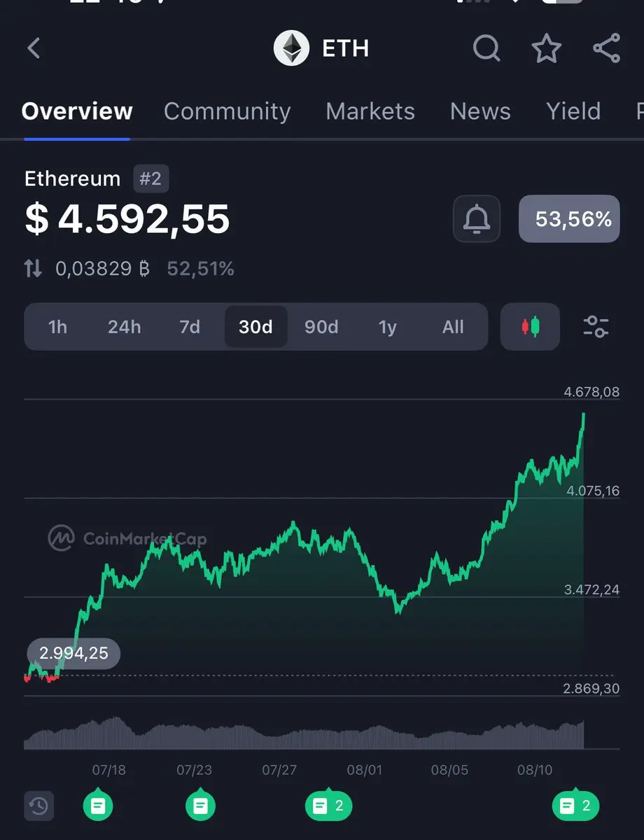
Task: Open the Yield tab
Action: 573,111
